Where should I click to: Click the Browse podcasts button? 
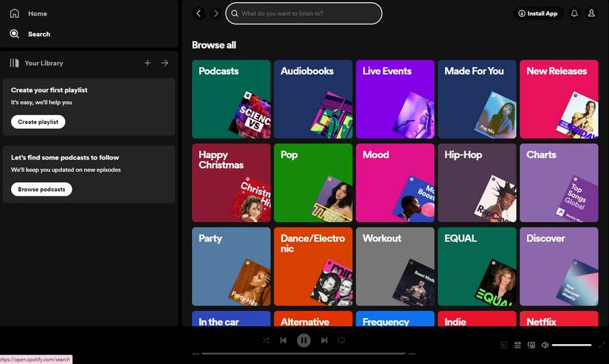41,189
